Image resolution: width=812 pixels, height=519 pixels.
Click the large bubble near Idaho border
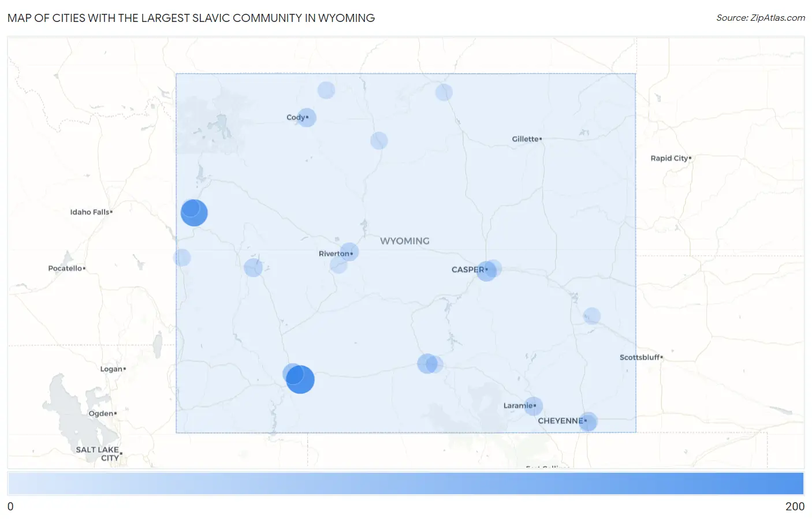pyautogui.click(x=194, y=212)
